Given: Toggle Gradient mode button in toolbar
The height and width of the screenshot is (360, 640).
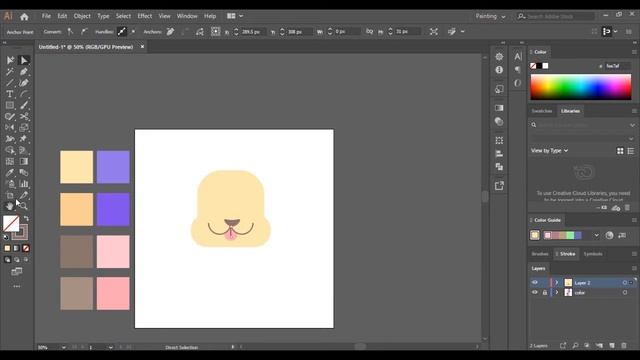Looking at the screenshot, I should (x=16, y=248).
